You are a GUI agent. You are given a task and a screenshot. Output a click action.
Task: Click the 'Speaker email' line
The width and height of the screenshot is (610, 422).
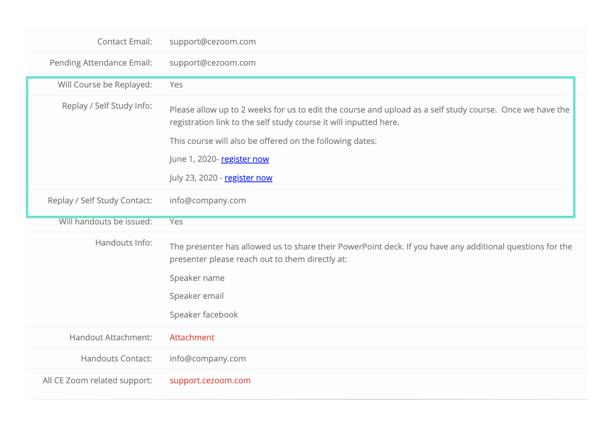tap(197, 296)
